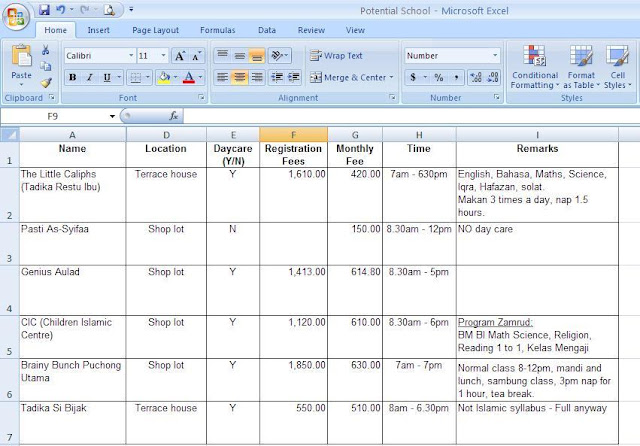
Task: Open Number dialog box launcher
Action: coord(497,97)
